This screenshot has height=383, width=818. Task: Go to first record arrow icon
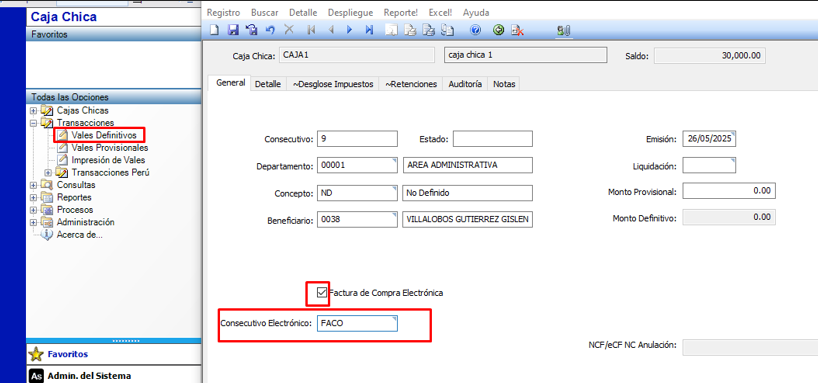click(x=311, y=30)
